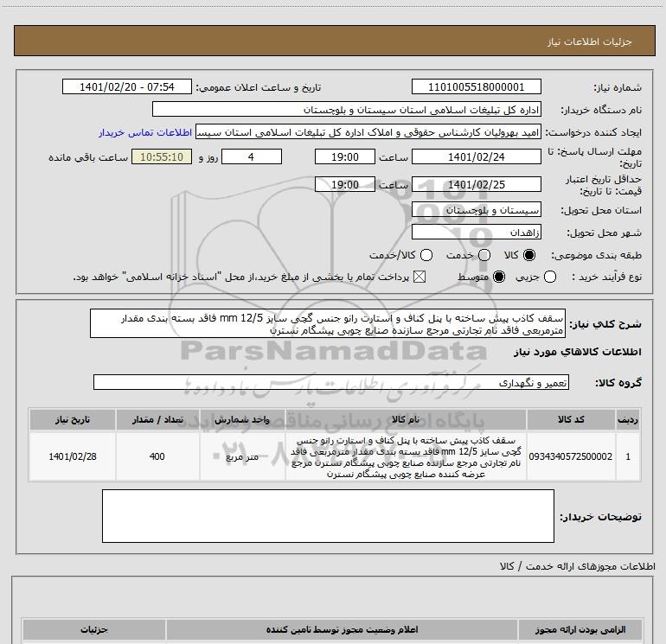Select the quantity cell 400
This screenshot has width=666, height=644.
pos(157,456)
